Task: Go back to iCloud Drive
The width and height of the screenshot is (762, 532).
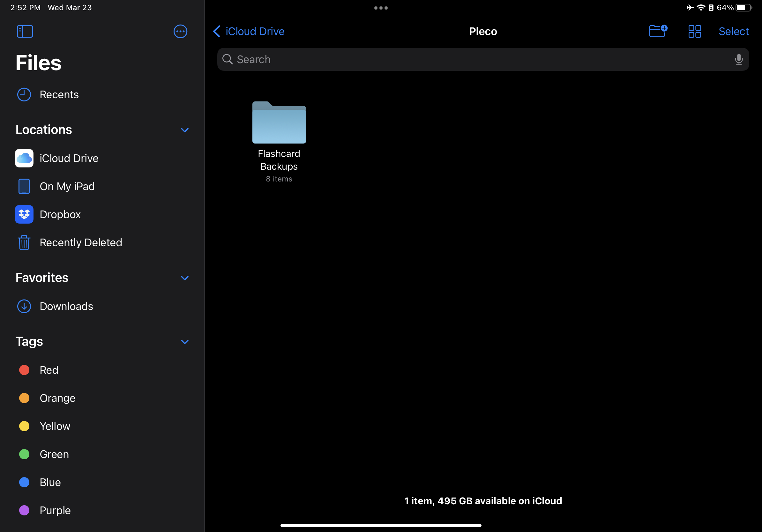Action: pos(249,32)
